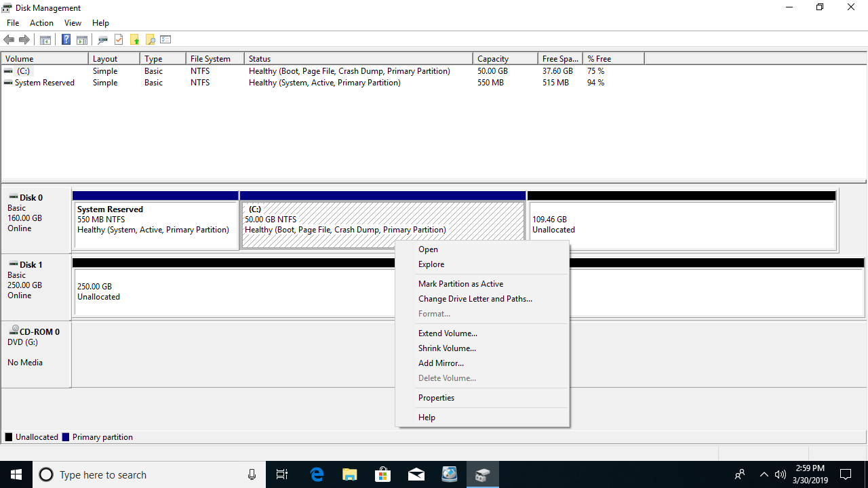Click the yellow page with green arrow icon

135,40
